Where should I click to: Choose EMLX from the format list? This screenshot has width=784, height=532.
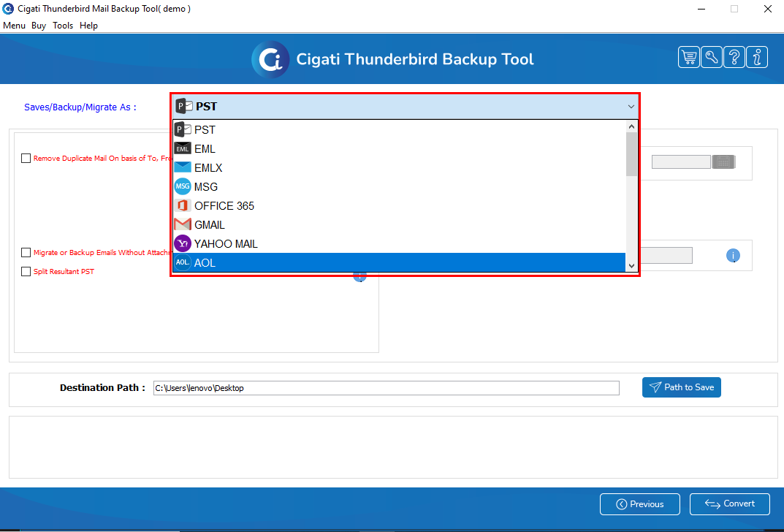coord(399,167)
